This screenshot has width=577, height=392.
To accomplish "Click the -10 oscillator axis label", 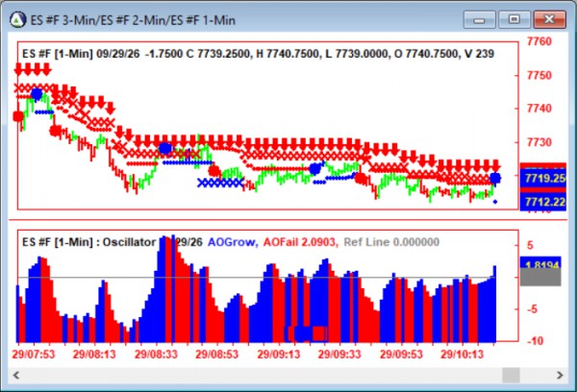I will pyautogui.click(x=535, y=341).
